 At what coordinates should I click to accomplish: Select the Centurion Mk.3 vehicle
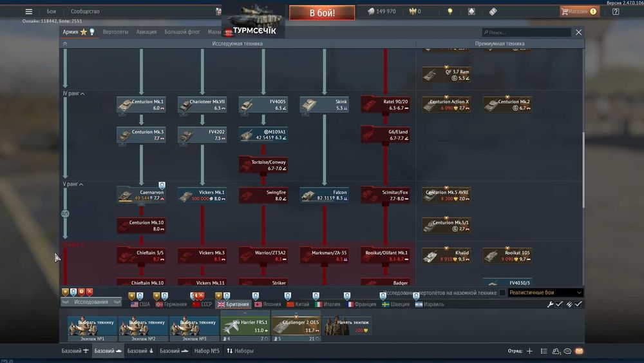(141, 135)
